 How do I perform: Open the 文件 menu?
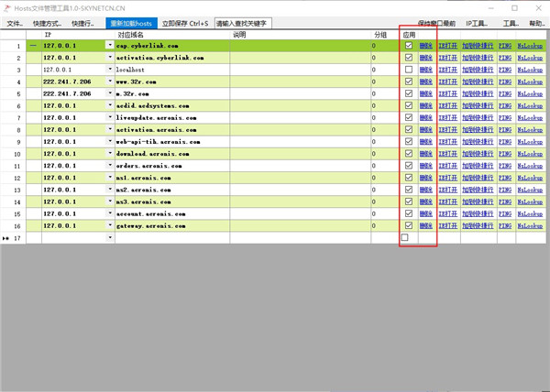tap(15, 23)
